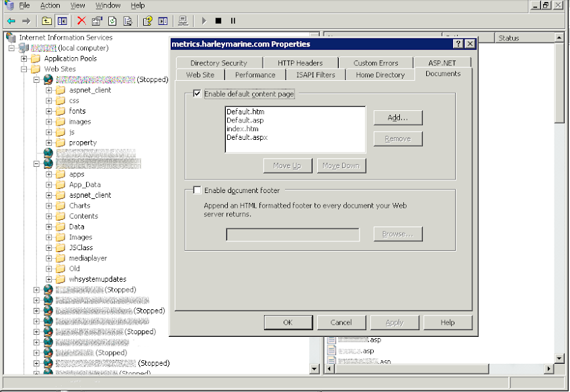Click the tree pane vertical scroll down arrow
Screen dimensions: 570x392
click(315, 368)
